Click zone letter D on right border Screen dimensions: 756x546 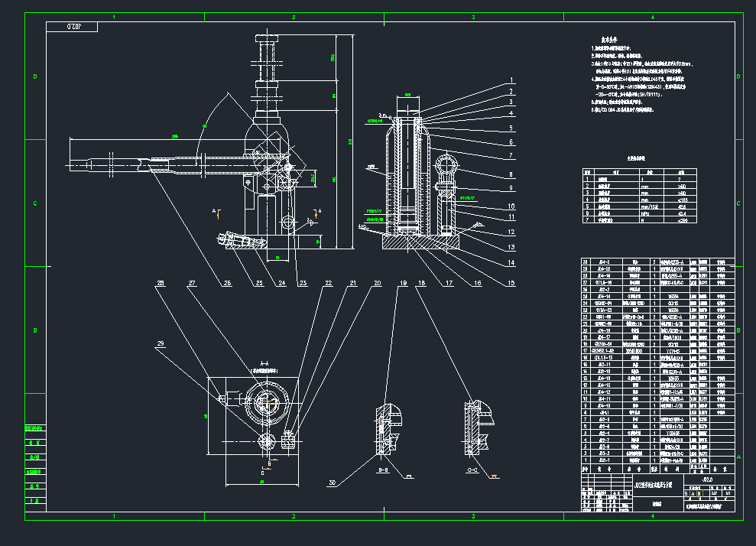click(x=737, y=77)
